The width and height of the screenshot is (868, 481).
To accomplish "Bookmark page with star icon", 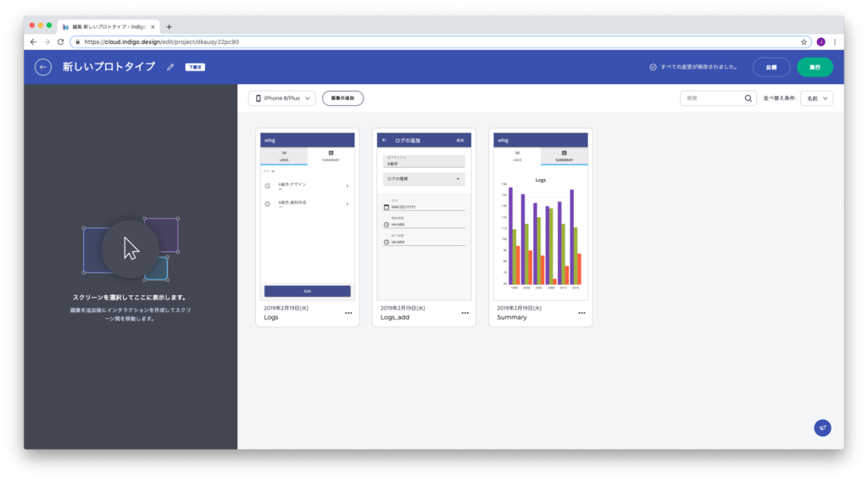I will [804, 42].
